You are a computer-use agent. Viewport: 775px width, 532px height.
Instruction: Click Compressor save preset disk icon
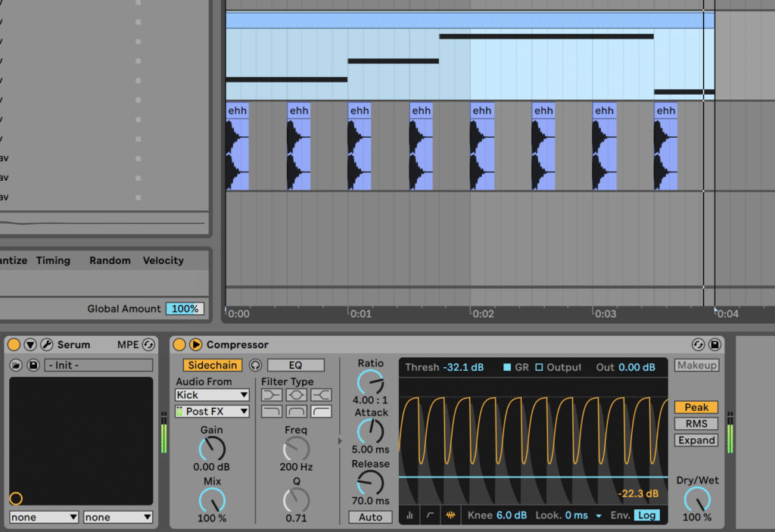714,345
